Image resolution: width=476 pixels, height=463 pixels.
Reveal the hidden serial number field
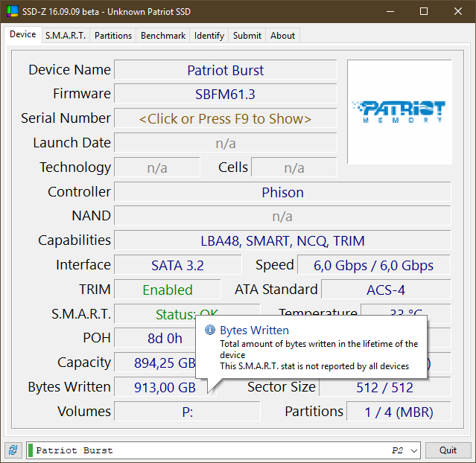(x=225, y=118)
